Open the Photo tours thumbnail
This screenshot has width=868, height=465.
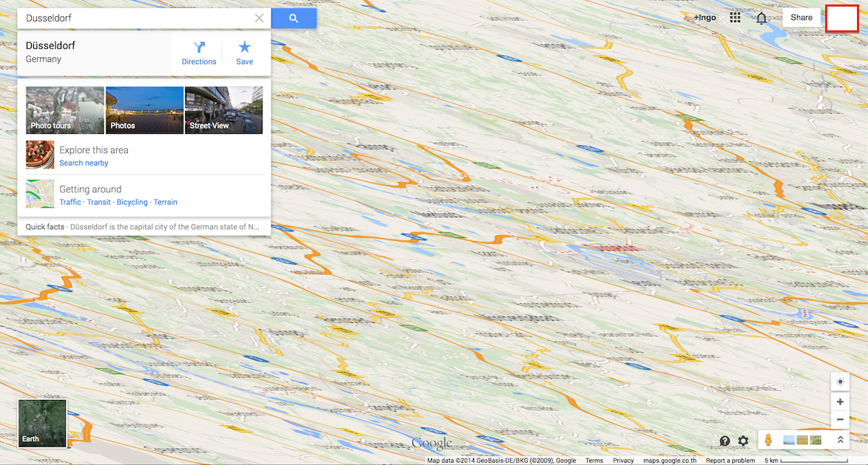(x=65, y=110)
